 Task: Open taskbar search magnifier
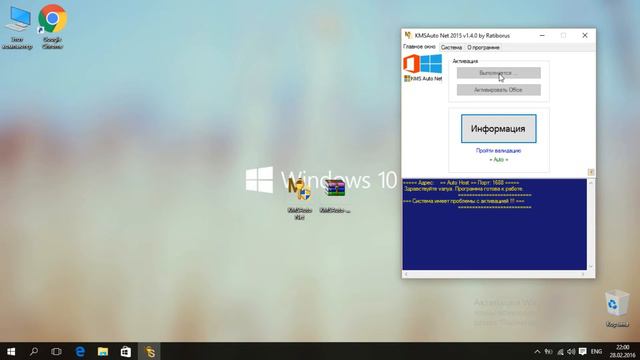click(34, 351)
